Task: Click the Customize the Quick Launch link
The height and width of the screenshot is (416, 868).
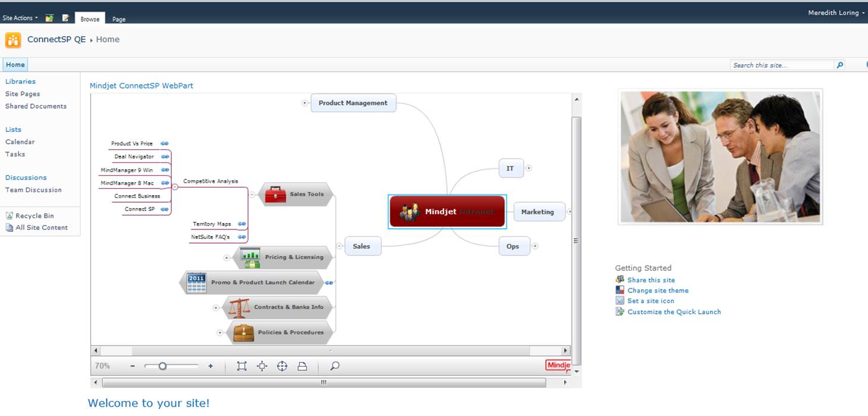Action: point(674,312)
